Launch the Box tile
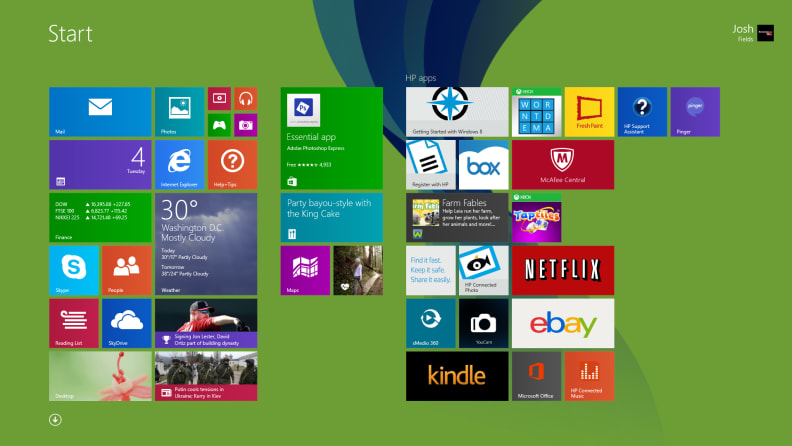This screenshot has width=792, height=446. 483,165
